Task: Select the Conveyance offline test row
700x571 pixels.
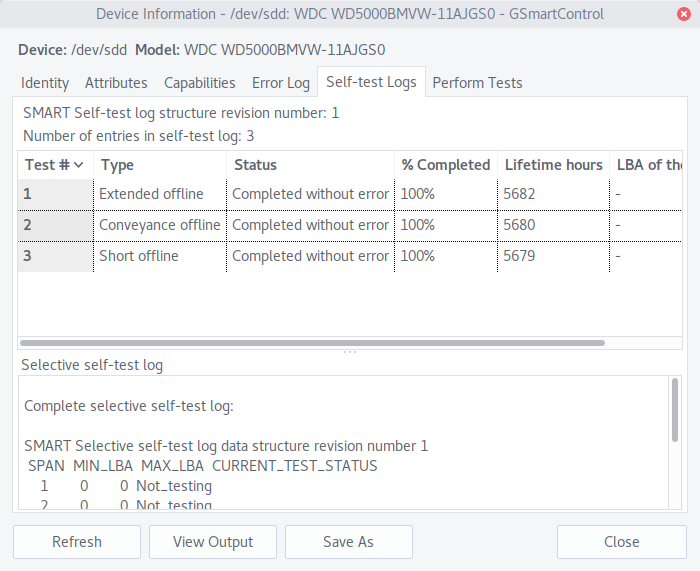Action: click(x=350, y=225)
